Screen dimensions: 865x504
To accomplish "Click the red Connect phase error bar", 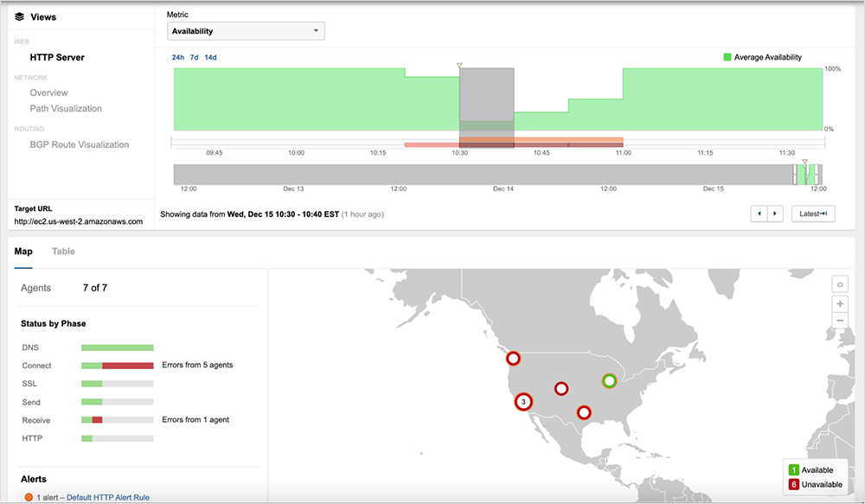I will pyautogui.click(x=127, y=366).
